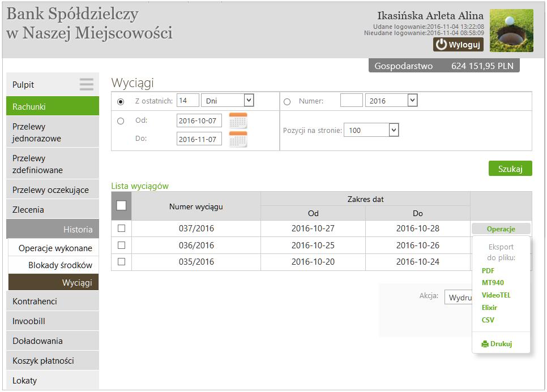Image resolution: width=547 pixels, height=392 pixels.
Task: Click the green Szukaj button
Action: [510, 169]
